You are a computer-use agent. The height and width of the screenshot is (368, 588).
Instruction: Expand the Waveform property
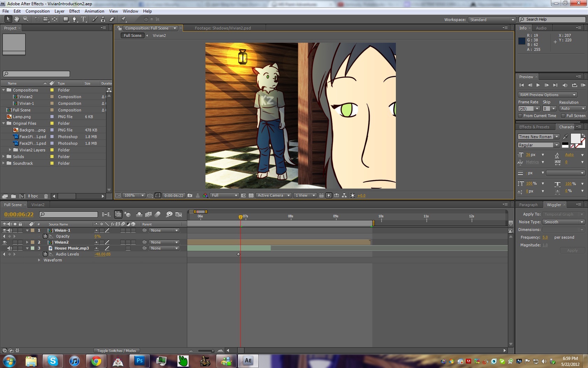pos(39,260)
